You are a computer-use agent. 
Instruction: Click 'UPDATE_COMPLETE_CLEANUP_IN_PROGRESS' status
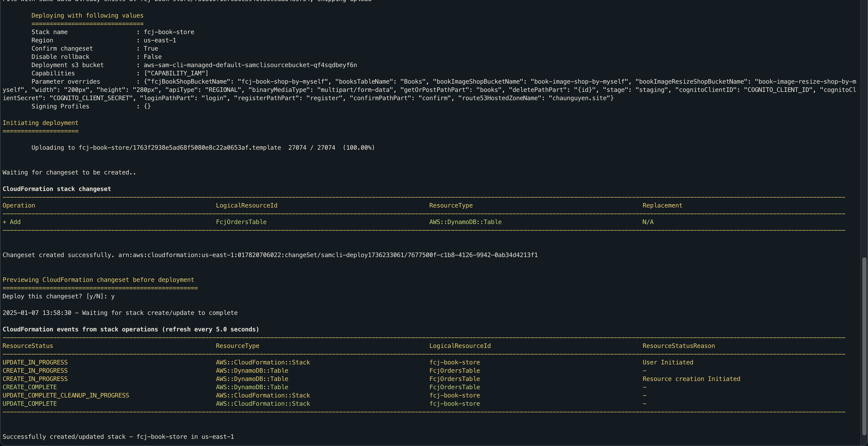pyautogui.click(x=66, y=395)
